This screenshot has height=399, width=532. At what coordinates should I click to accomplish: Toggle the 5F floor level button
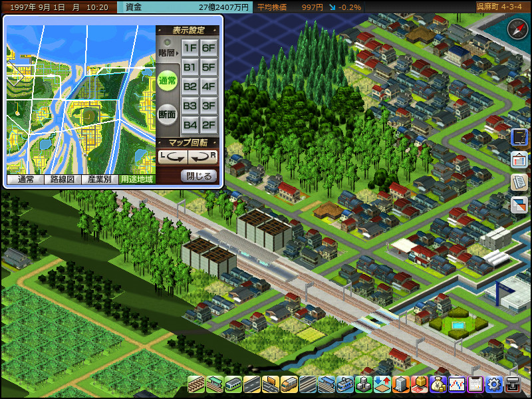[x=209, y=67]
